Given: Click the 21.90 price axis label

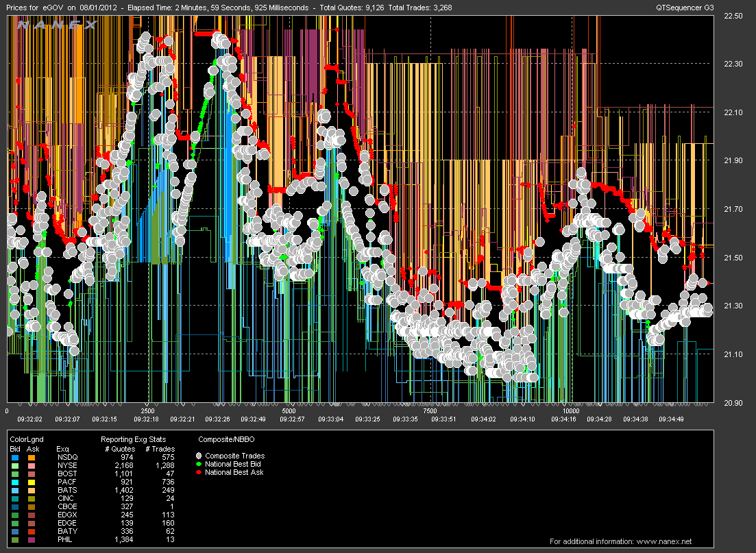Looking at the screenshot, I should click(x=733, y=160).
